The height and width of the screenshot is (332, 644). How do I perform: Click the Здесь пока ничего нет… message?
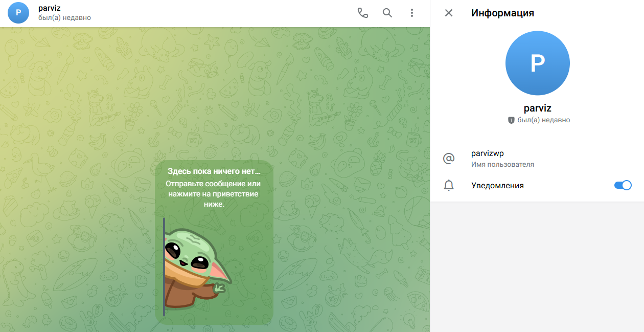pos(214,171)
